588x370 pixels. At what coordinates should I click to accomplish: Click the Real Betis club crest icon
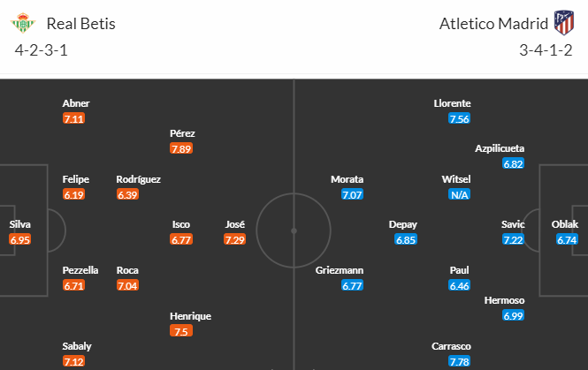23,23
